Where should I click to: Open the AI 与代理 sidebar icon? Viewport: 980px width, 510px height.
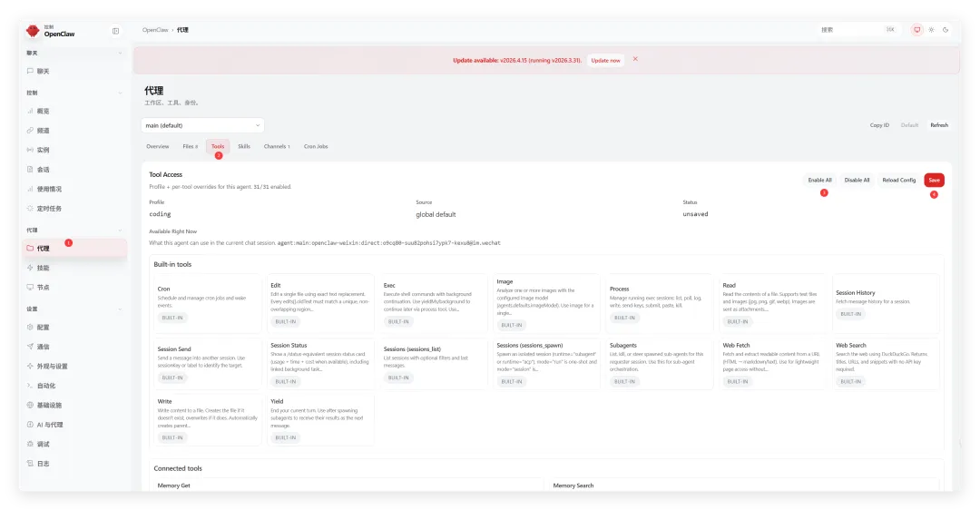30,425
